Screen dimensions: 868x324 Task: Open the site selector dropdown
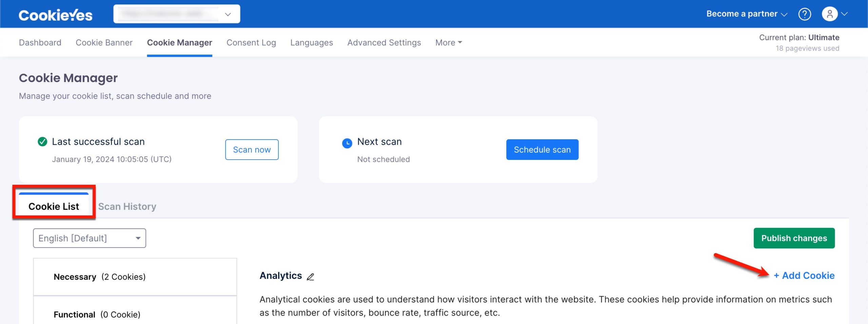click(177, 14)
